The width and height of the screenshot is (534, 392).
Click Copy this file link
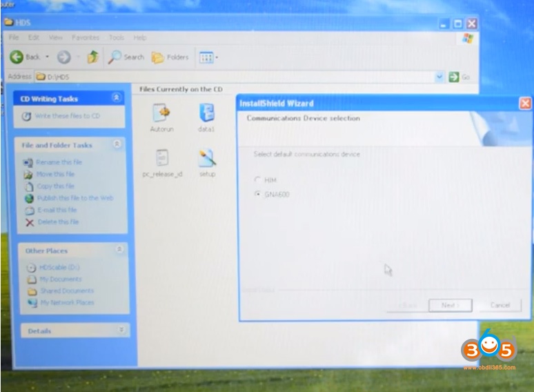click(x=55, y=186)
